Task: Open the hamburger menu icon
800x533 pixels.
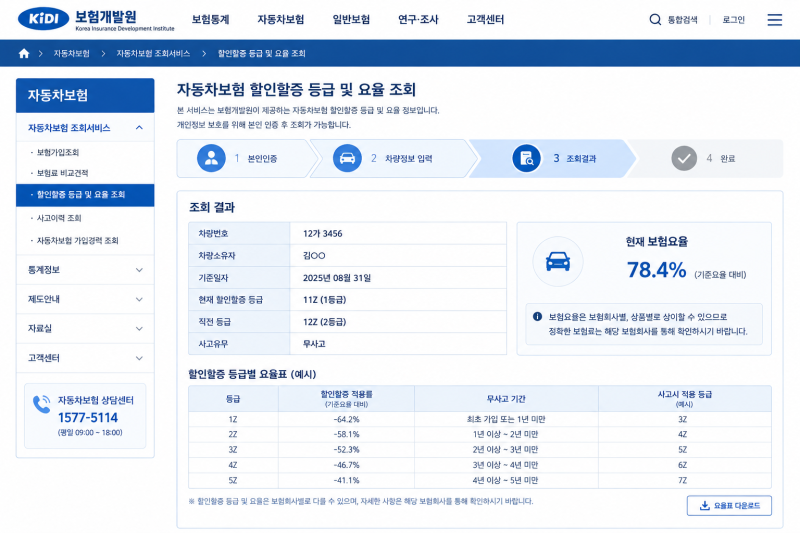Action: 774,20
